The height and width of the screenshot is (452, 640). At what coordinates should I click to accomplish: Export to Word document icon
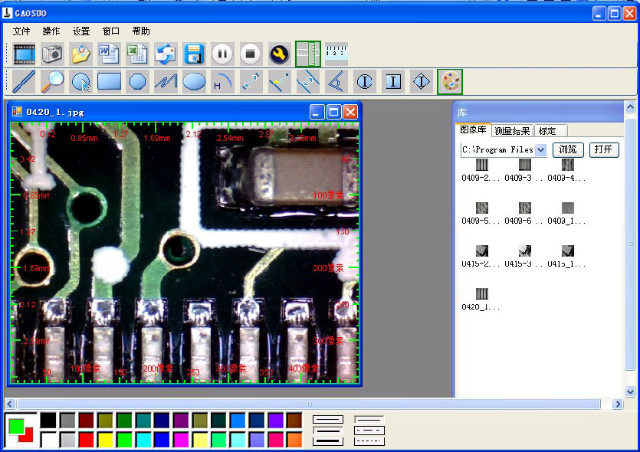[x=109, y=54]
